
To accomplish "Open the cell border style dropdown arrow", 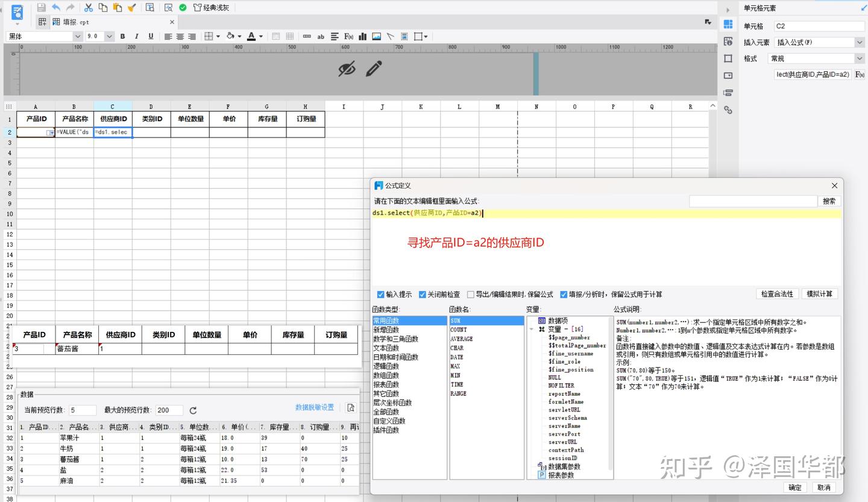I will [x=218, y=36].
